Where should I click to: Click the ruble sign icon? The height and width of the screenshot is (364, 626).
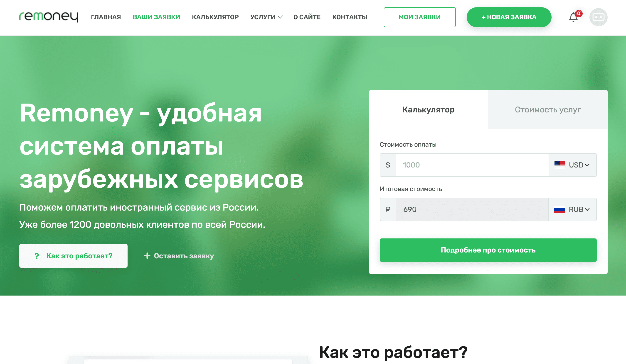388,209
